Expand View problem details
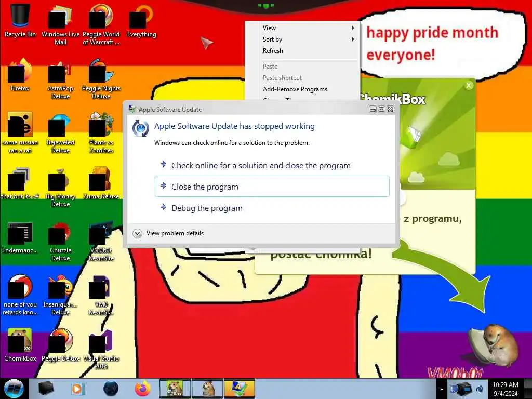Image resolution: width=532 pixels, height=399 pixels. pyautogui.click(x=168, y=233)
